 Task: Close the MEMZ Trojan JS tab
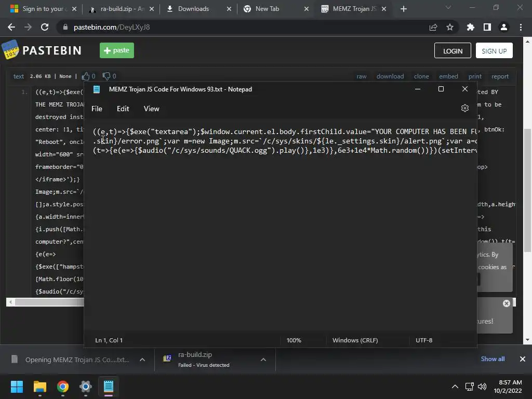[x=384, y=9]
